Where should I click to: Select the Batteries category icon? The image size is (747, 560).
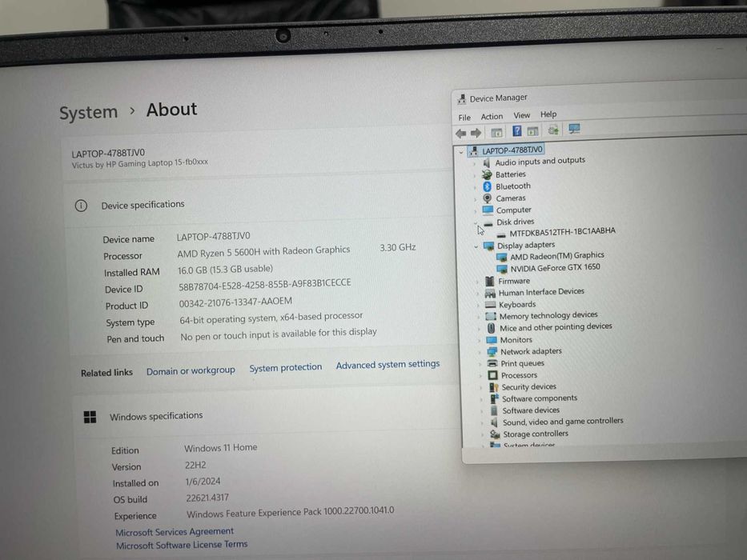487,174
